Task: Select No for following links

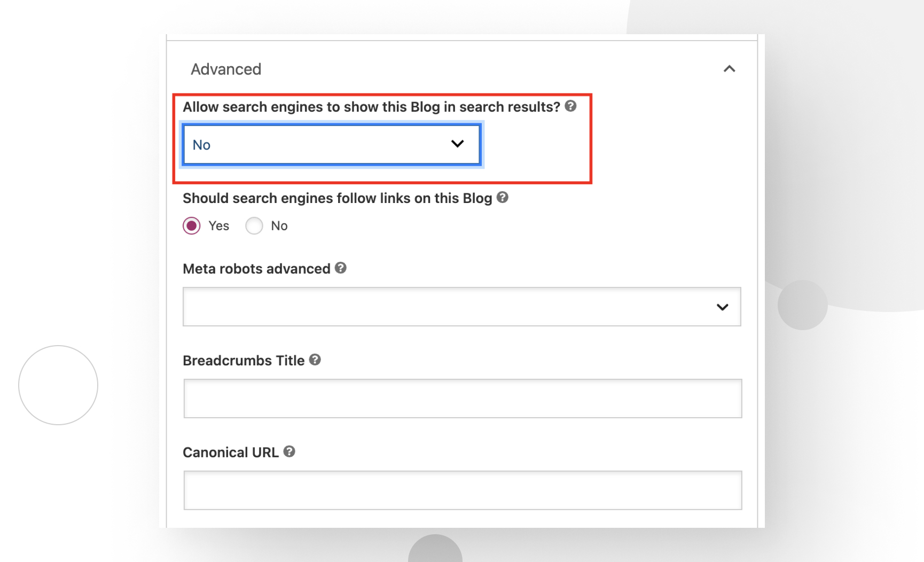Action: [x=254, y=225]
